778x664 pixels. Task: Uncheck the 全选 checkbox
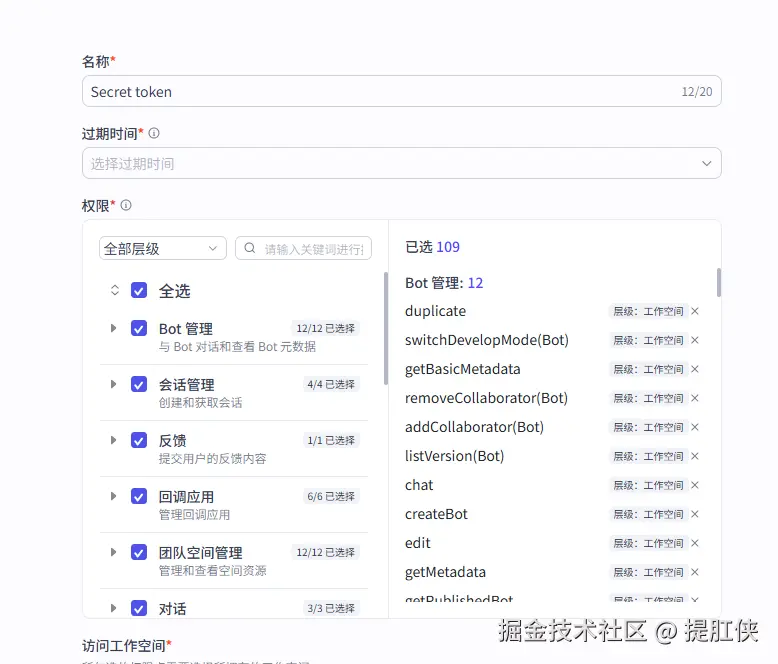[x=139, y=290]
